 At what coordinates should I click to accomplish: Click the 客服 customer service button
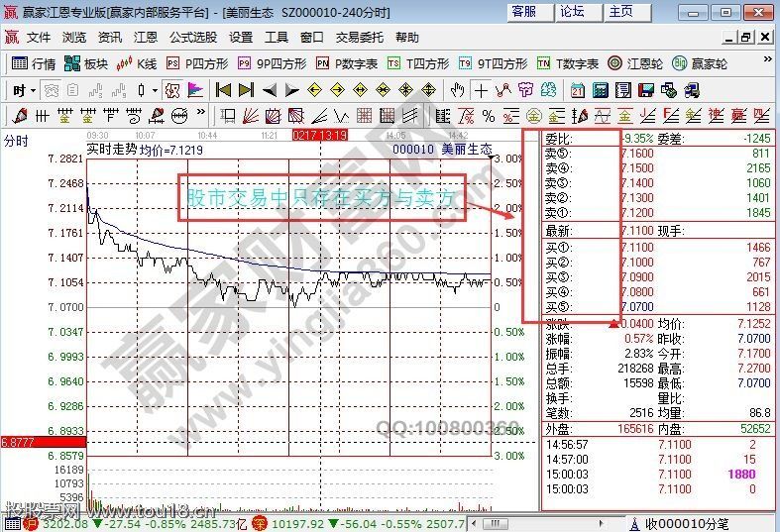(530, 12)
